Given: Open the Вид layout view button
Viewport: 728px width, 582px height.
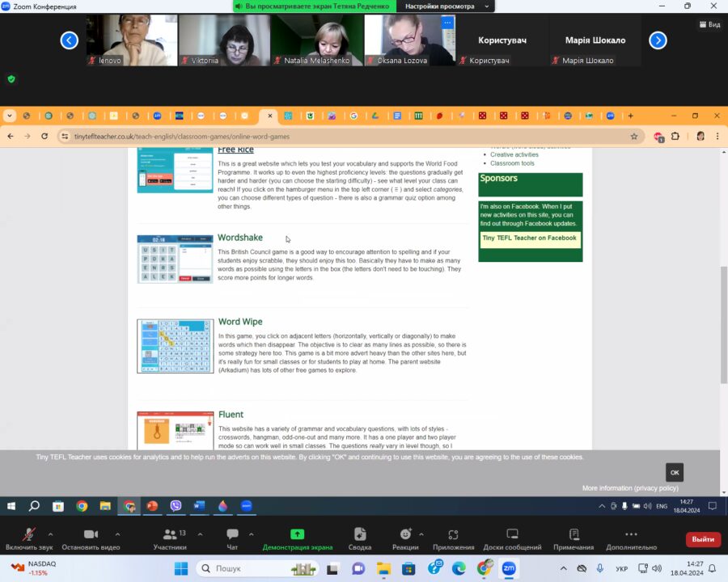Looking at the screenshot, I should point(710,24).
